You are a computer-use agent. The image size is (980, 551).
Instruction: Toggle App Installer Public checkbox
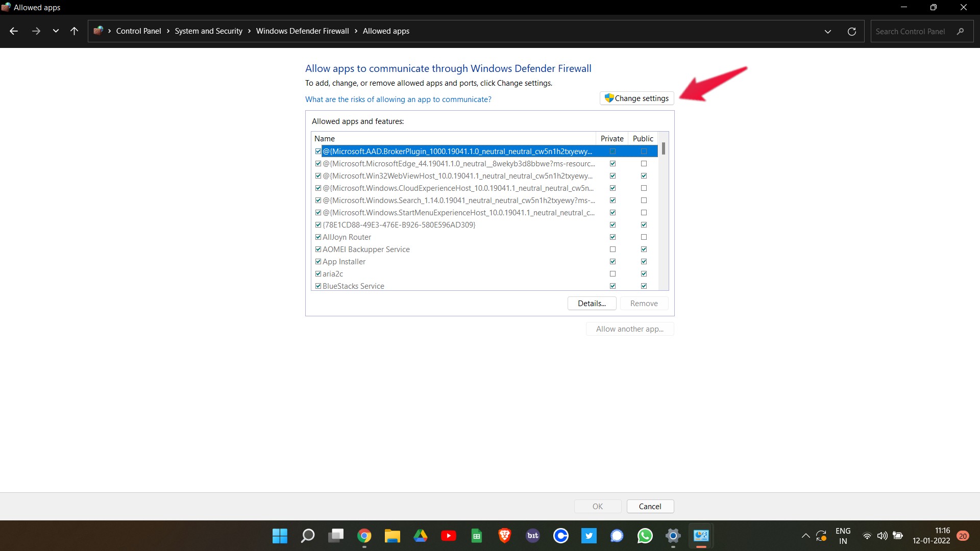point(644,262)
